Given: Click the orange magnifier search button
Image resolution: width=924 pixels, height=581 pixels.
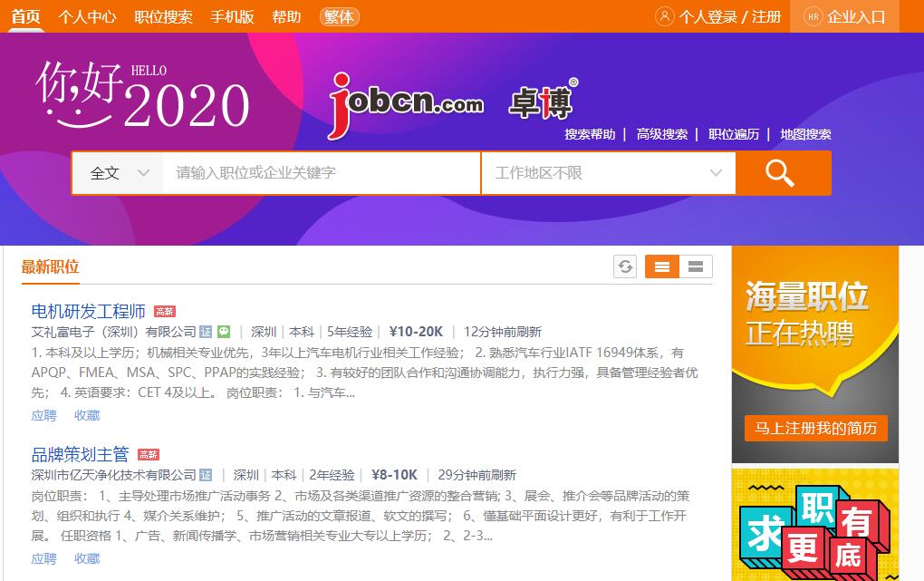Looking at the screenshot, I should 784,173.
